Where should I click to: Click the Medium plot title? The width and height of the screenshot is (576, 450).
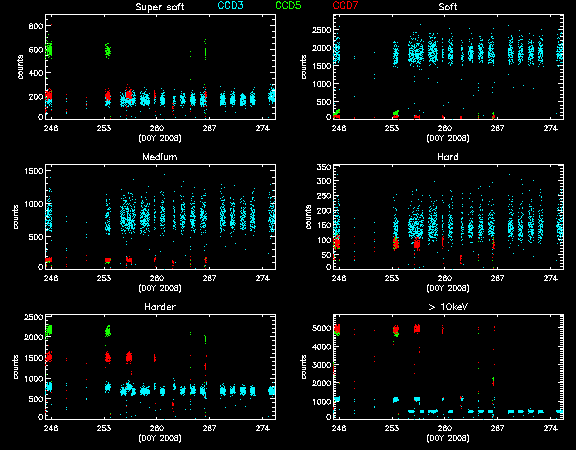point(160,157)
